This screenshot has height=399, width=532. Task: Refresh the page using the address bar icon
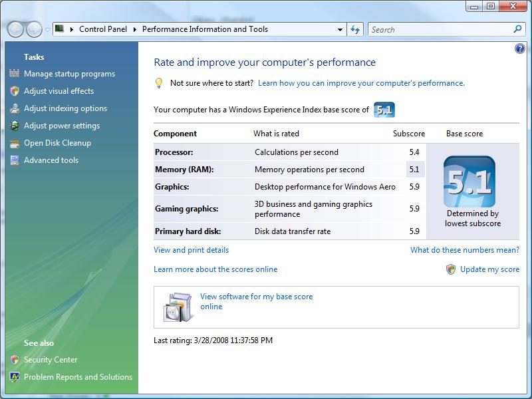point(355,29)
